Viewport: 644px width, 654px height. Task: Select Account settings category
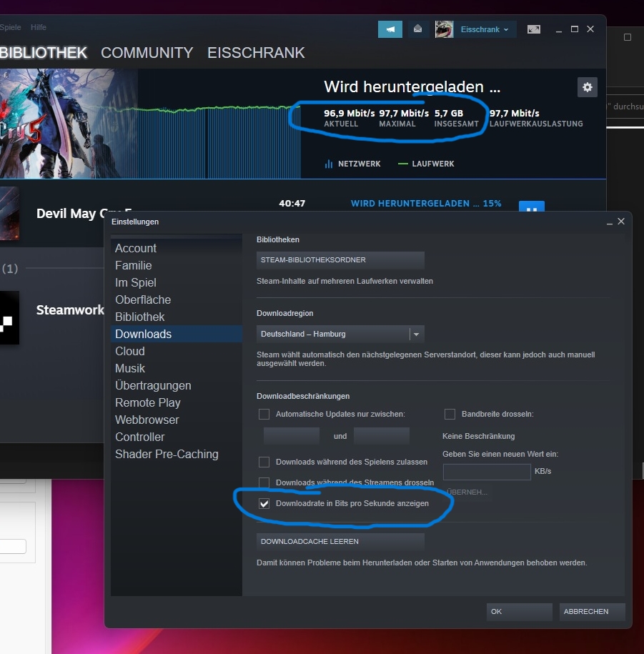click(x=177, y=248)
